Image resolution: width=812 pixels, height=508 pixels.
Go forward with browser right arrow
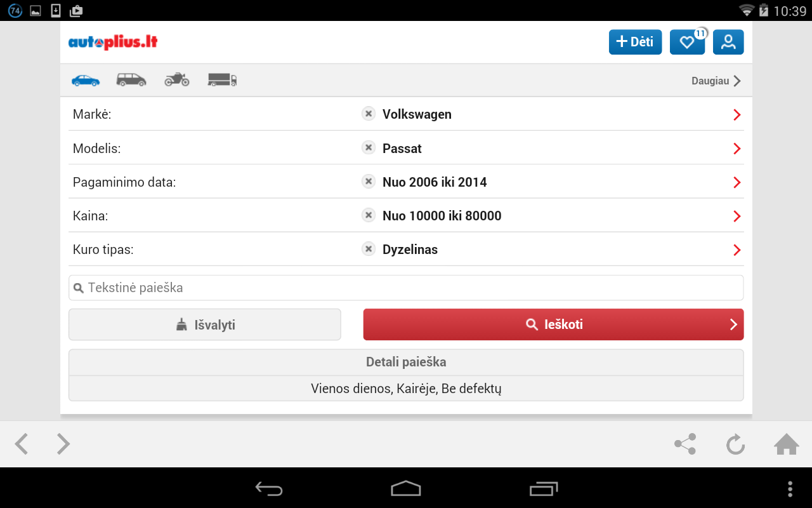pos(63,444)
